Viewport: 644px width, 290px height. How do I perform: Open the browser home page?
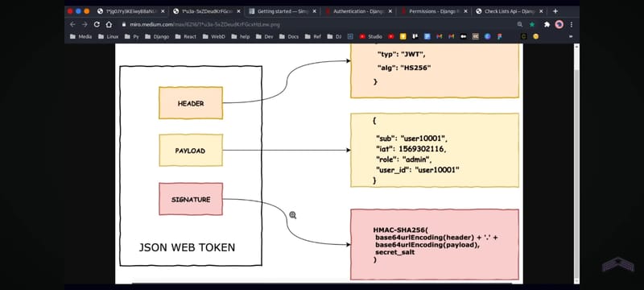[109, 25]
